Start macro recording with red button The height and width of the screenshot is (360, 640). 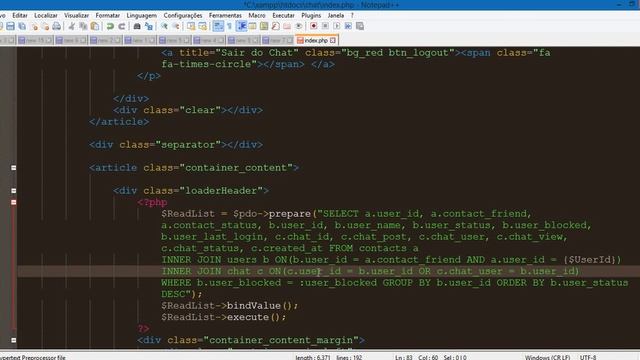(x=313, y=26)
